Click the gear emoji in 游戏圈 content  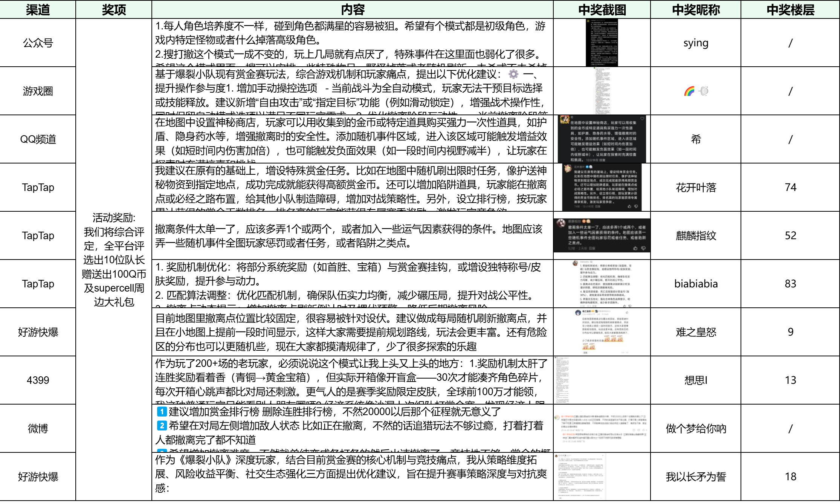[x=513, y=74]
